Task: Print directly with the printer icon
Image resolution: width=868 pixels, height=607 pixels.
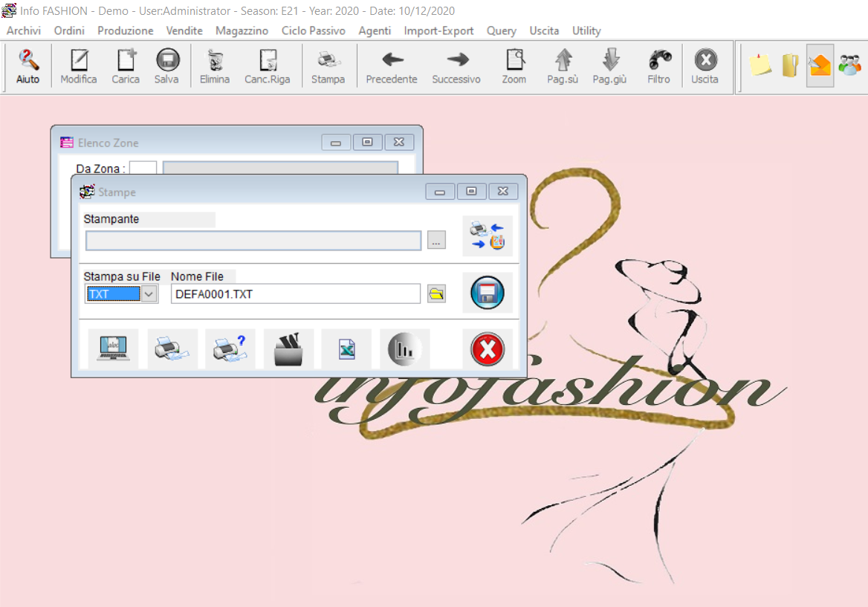Action: pos(172,348)
